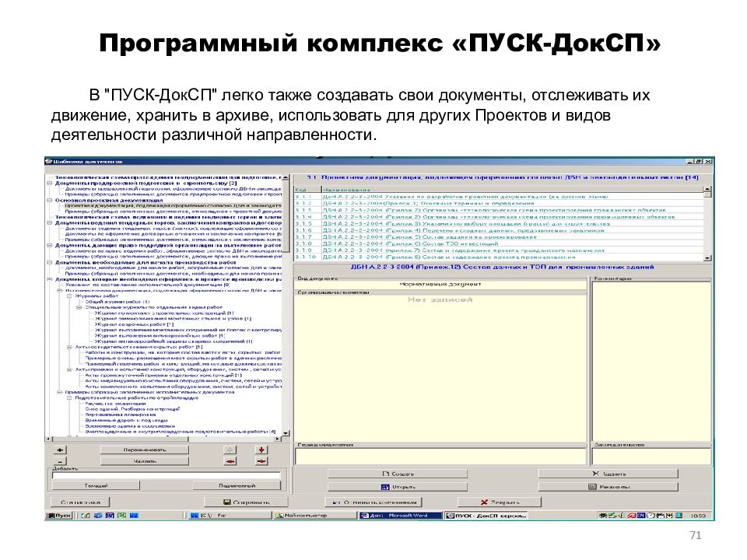Image resolution: width=747 pixels, height=560 pixels.
Task: Collapse 'Документы предпроектной подготовки' tree node
Action: 50,183
